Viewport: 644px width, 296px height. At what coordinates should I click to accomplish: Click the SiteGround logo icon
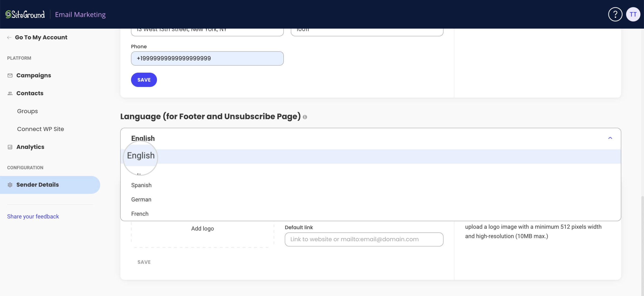click(x=7, y=14)
